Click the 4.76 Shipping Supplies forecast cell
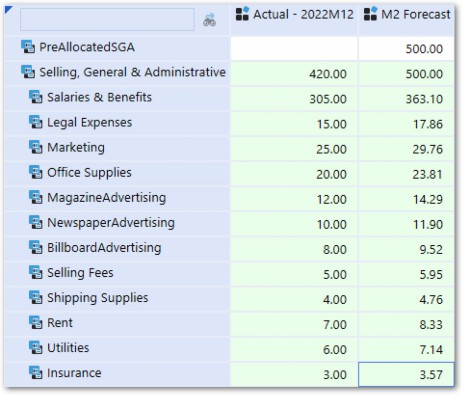The image size is (463, 395). pyautogui.click(x=406, y=299)
